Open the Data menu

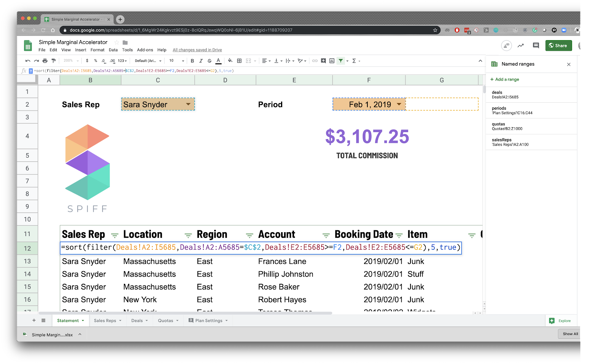tap(113, 50)
